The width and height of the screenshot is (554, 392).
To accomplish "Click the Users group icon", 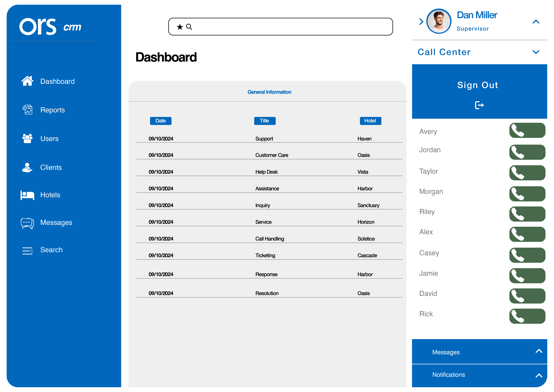I will pyautogui.click(x=27, y=138).
